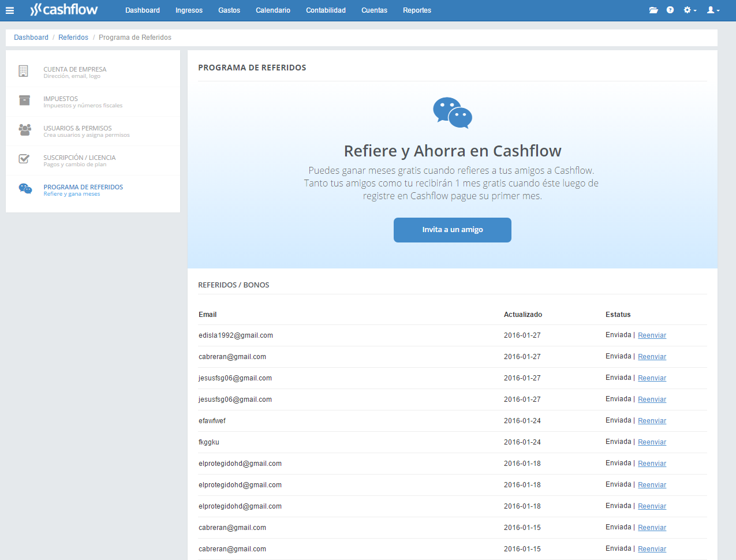This screenshot has width=736, height=560.
Task: Click the checkmark icon for Suscripción / Licencia
Action: pyautogui.click(x=24, y=159)
